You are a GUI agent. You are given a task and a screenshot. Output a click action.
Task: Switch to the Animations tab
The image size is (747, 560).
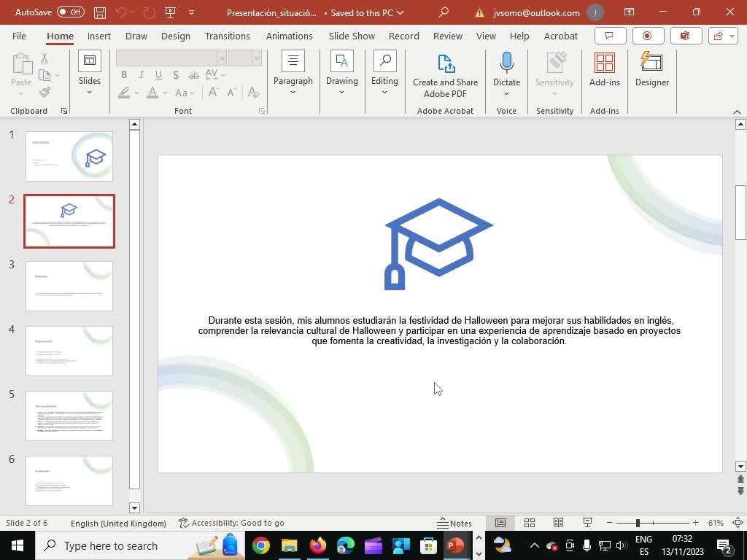coord(289,36)
